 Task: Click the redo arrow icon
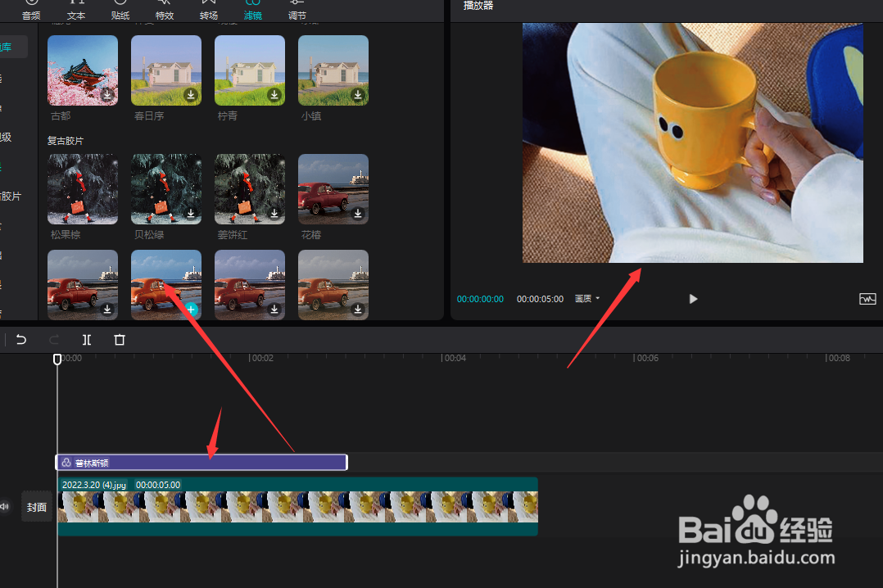[54, 340]
